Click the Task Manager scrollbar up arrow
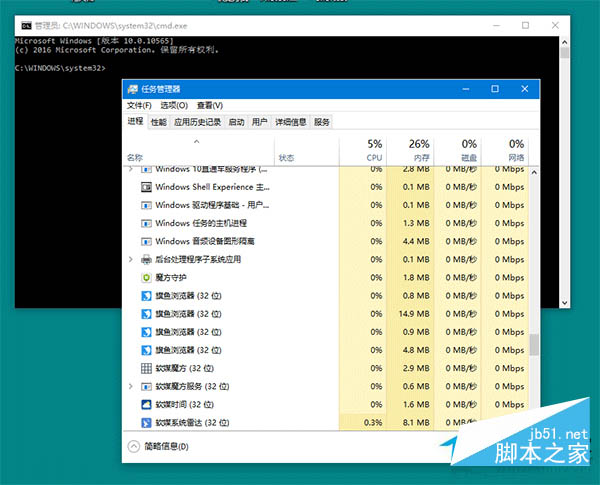The height and width of the screenshot is (485, 600). (x=534, y=172)
